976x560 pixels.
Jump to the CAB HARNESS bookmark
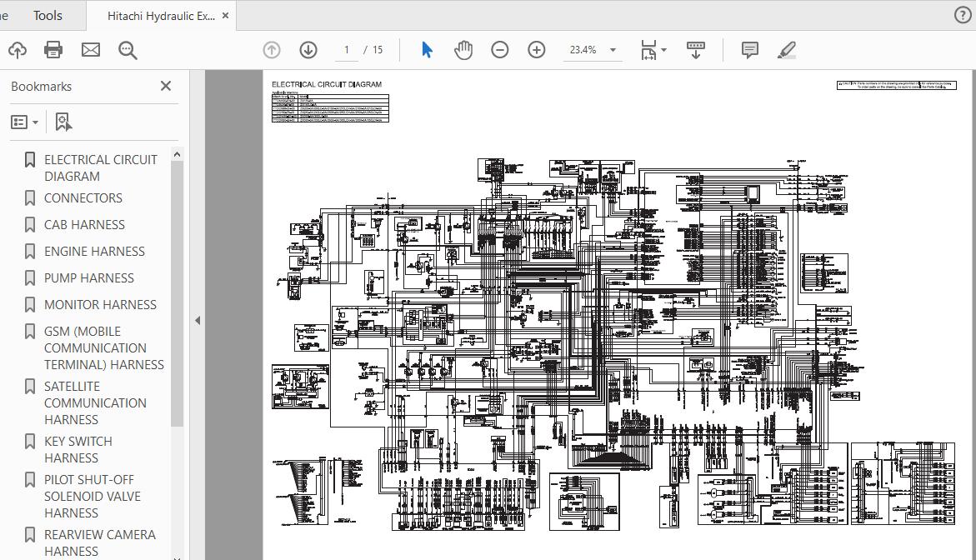(84, 224)
